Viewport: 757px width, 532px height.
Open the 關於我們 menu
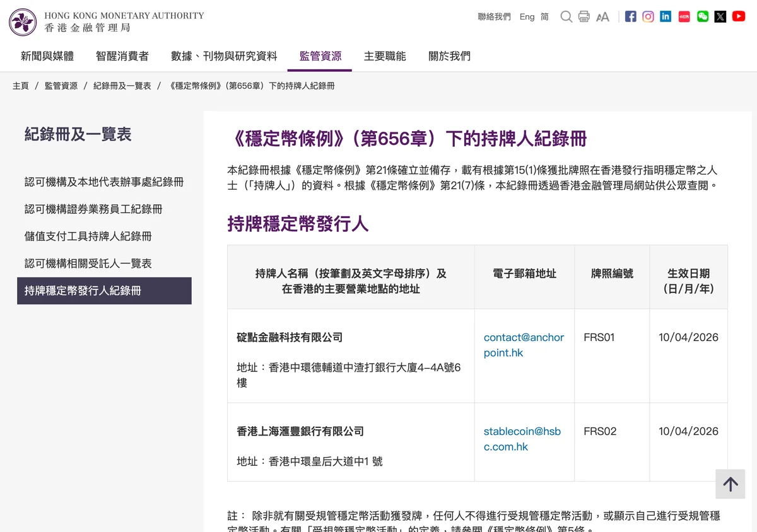[x=449, y=56]
